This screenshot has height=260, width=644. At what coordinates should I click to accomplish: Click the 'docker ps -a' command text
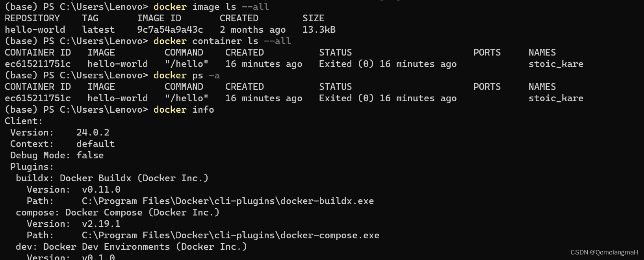187,75
